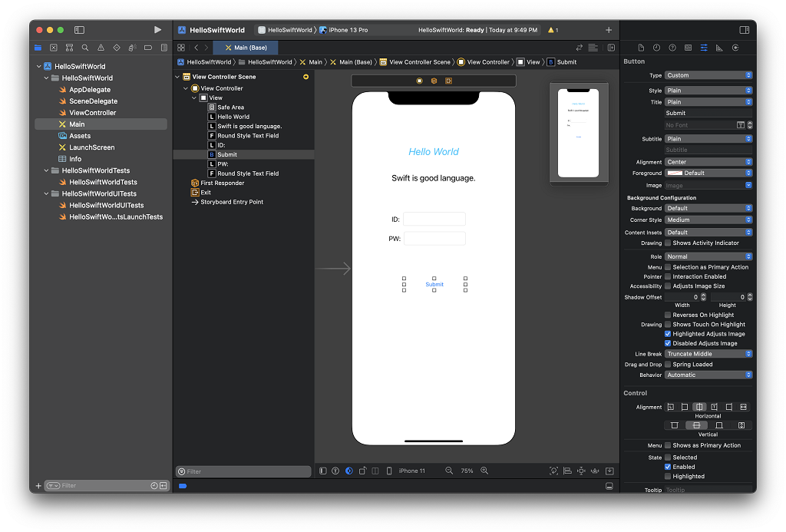Toggle the left navigator sidebar icon
The image size is (786, 532).
(79, 30)
